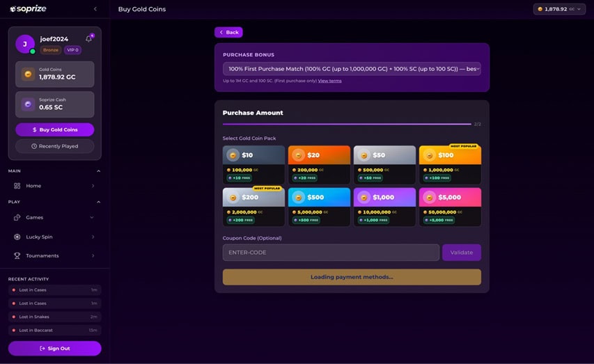Go back with the Back button

(x=228, y=32)
